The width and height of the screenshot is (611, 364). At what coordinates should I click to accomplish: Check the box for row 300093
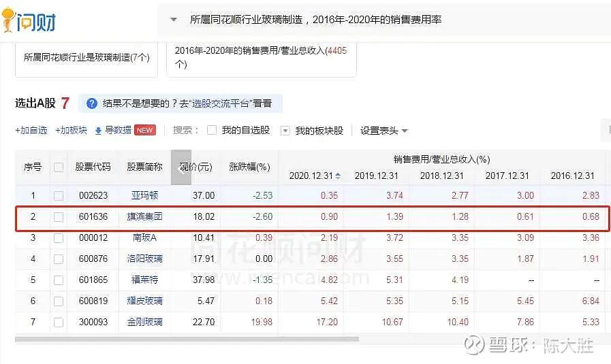pos(59,322)
